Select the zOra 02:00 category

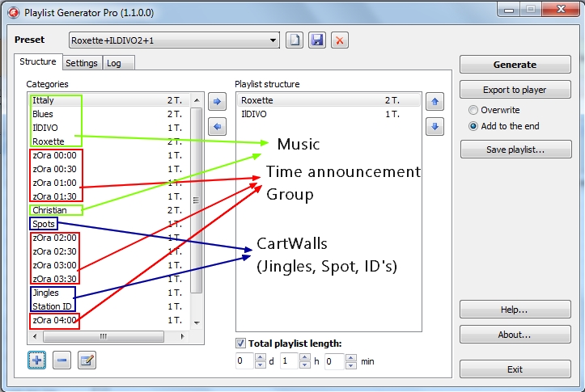pos(109,238)
